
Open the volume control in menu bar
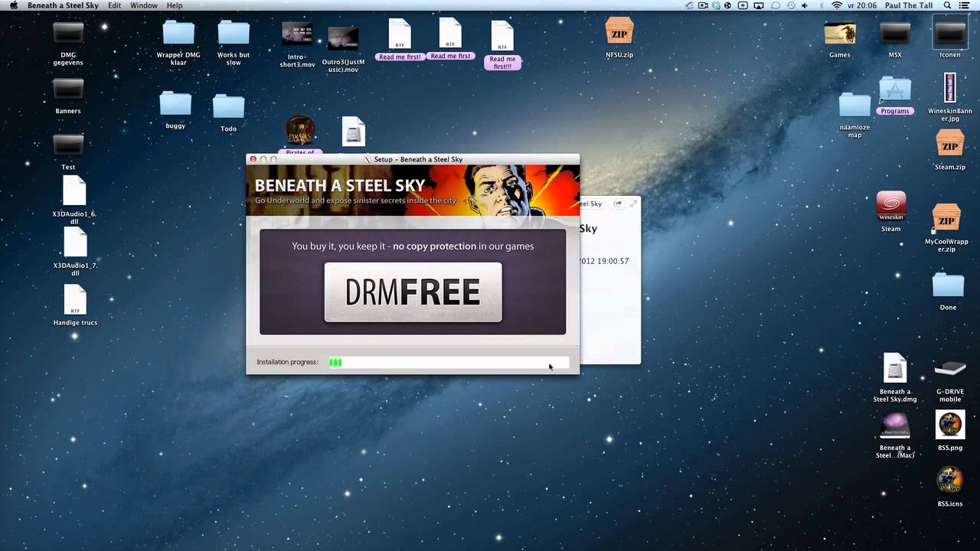click(805, 5)
